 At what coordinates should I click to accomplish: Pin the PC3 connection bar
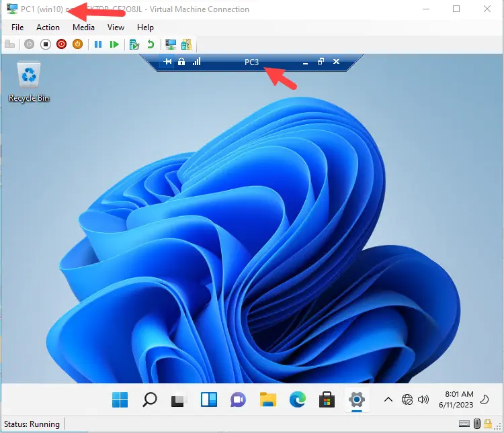(167, 61)
